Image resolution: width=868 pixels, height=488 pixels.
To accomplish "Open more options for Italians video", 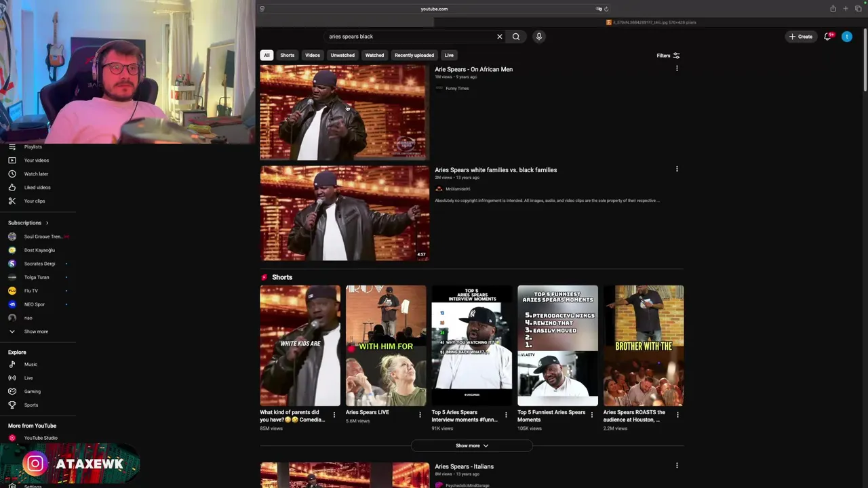I will [x=677, y=466].
